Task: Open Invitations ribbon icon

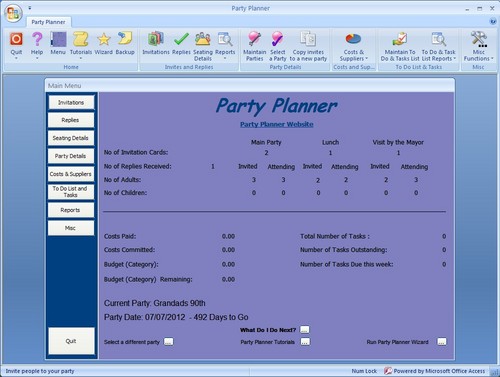Action: point(156,39)
